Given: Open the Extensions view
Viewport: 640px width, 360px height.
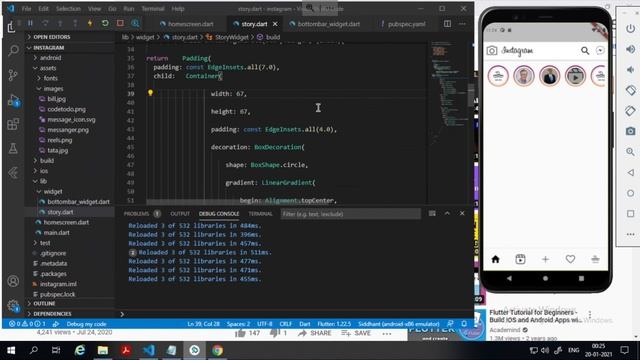Looking at the screenshot, I should click(13, 124).
